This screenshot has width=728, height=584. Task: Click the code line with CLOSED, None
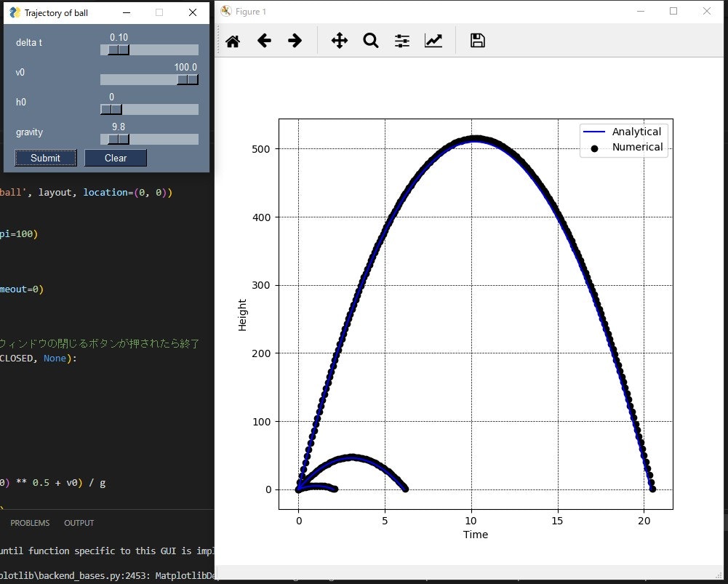(x=39, y=359)
